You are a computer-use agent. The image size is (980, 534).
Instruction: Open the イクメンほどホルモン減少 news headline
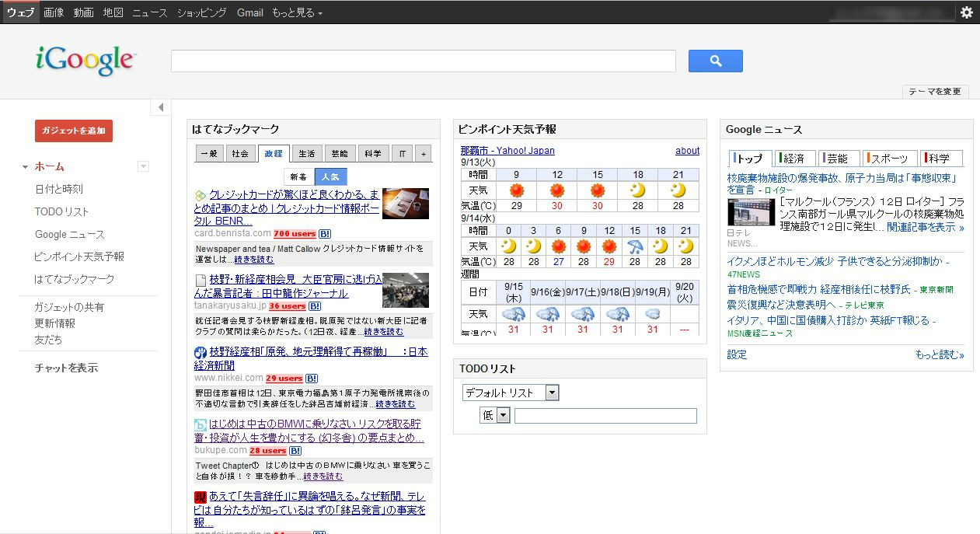[x=835, y=261]
